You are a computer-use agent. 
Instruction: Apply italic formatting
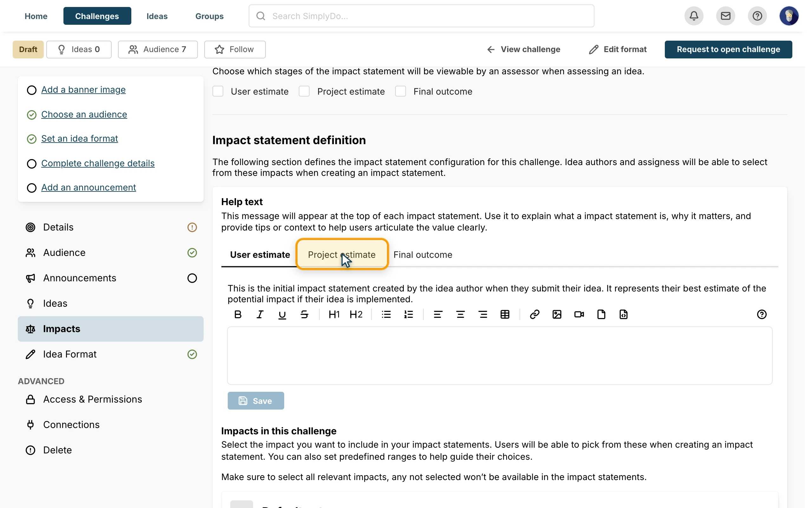pos(260,314)
